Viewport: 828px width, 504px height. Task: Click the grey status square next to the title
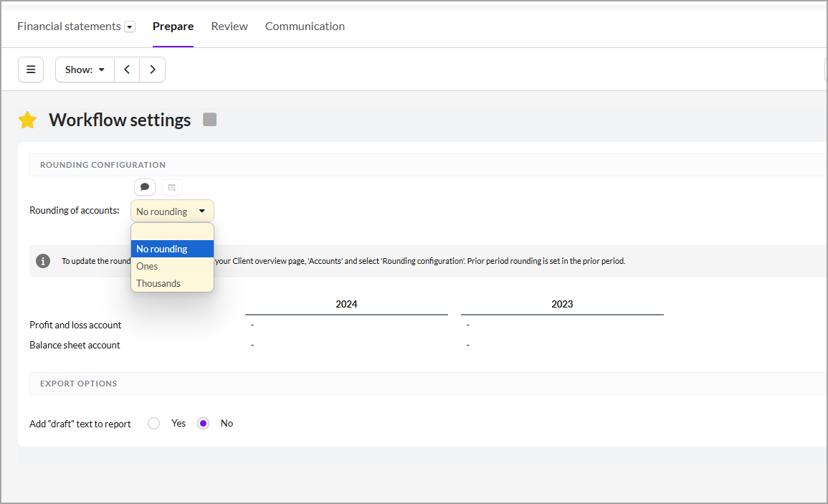click(209, 120)
